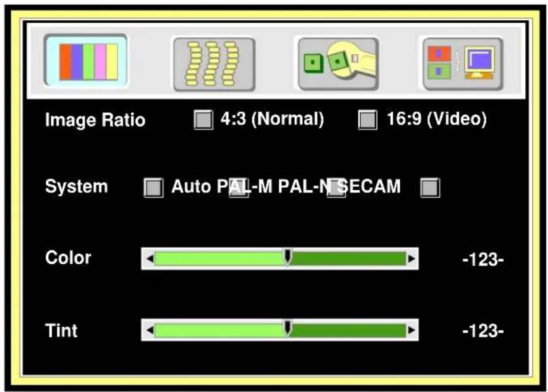Open the monitor source display menu icon
The width and height of the screenshot is (548, 392).
463,65
